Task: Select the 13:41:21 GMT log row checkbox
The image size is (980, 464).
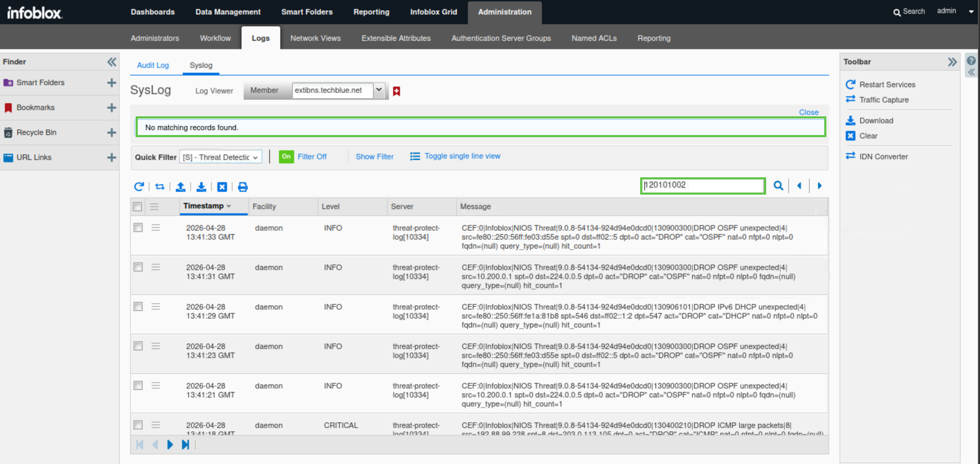Action: [138, 385]
